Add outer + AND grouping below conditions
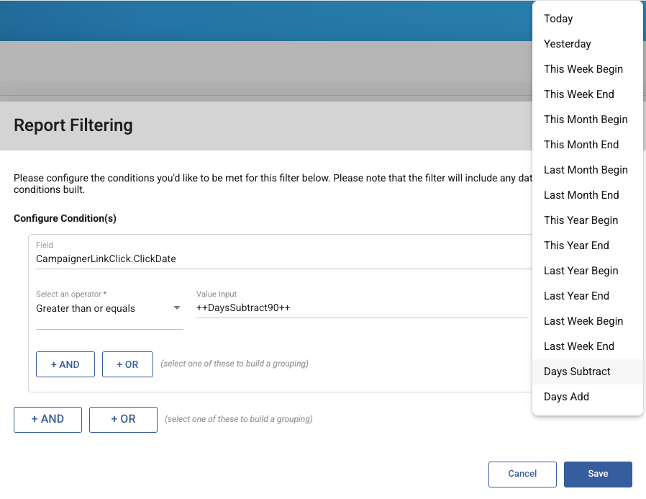This screenshot has width=646, height=499. (48, 419)
